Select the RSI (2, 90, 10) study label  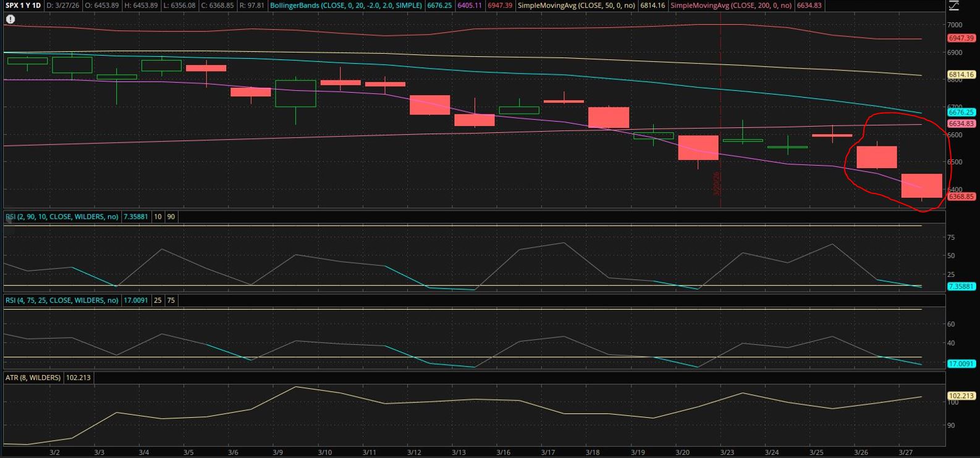click(x=62, y=217)
